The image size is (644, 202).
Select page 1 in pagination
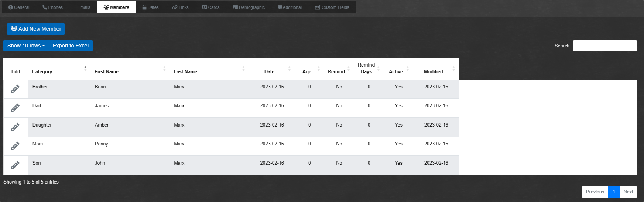click(x=613, y=192)
